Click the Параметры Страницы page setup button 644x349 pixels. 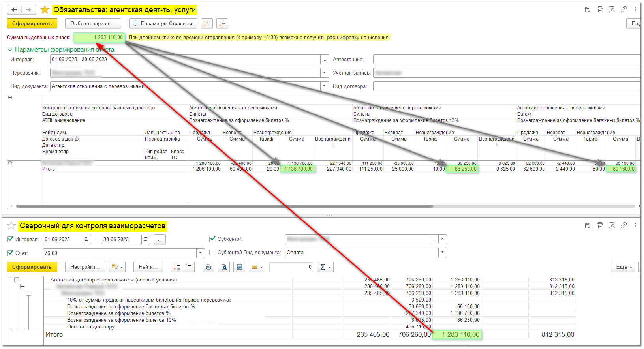coord(163,24)
